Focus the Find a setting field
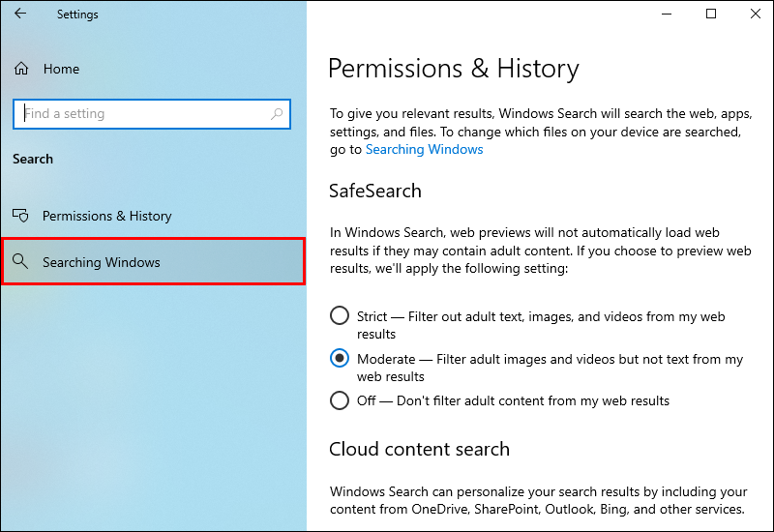The height and width of the screenshot is (532, 774). point(145,114)
